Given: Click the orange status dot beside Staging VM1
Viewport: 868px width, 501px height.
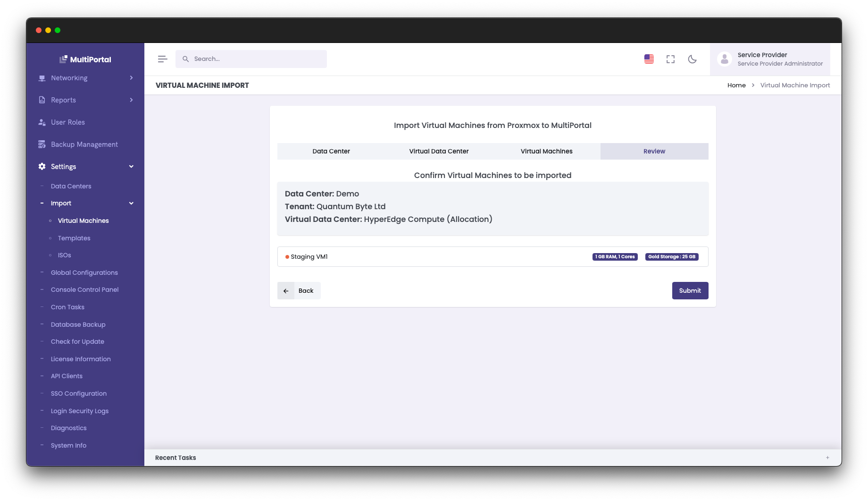Looking at the screenshot, I should coord(287,257).
